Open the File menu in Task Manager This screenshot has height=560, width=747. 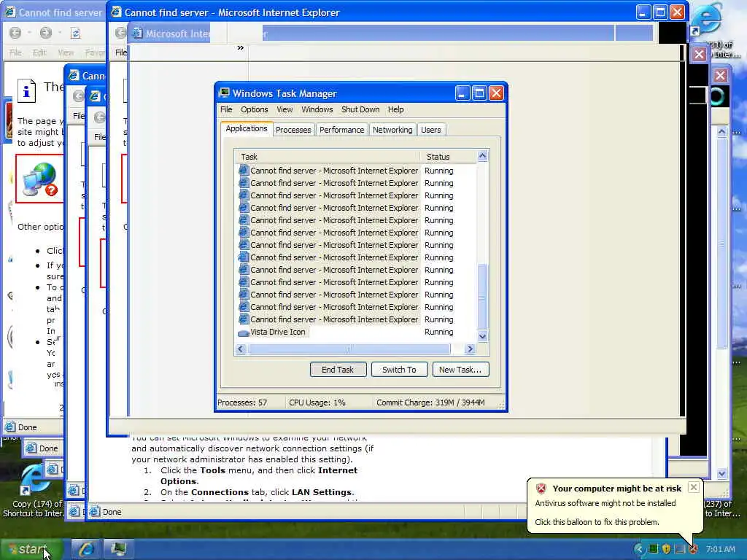[x=226, y=109]
